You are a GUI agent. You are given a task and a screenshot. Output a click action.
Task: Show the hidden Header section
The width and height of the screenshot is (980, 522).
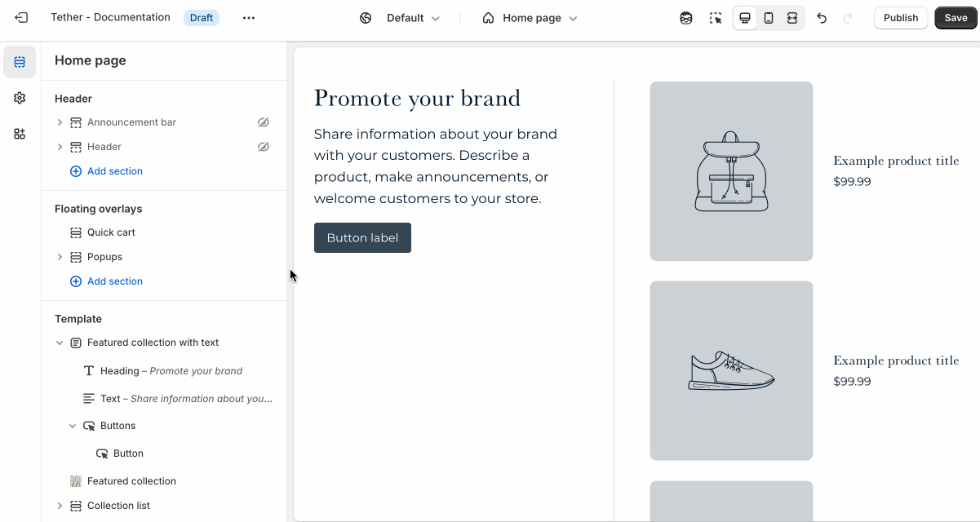pos(264,147)
